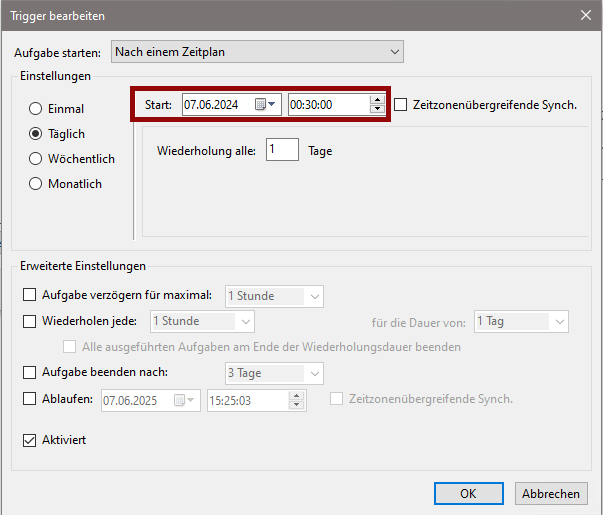Viewport: 603px width, 515px height.
Task: Open the start date calendar picker
Action: [265, 104]
